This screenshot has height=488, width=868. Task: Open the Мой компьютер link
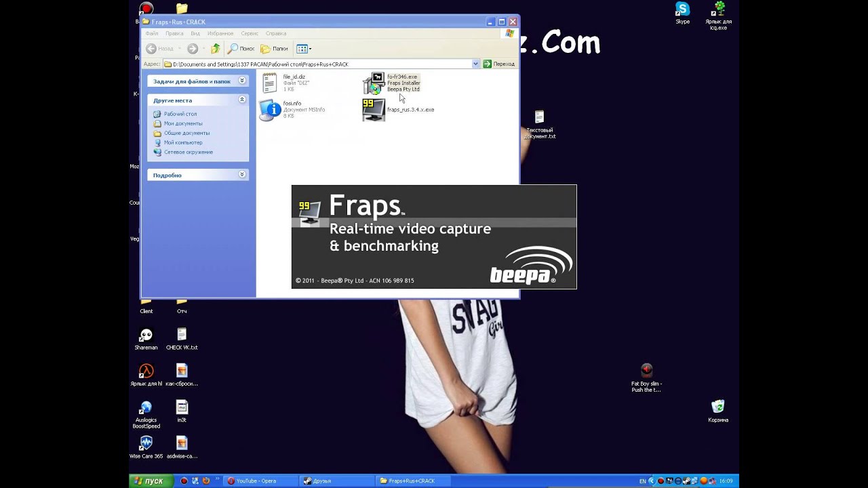coord(183,142)
